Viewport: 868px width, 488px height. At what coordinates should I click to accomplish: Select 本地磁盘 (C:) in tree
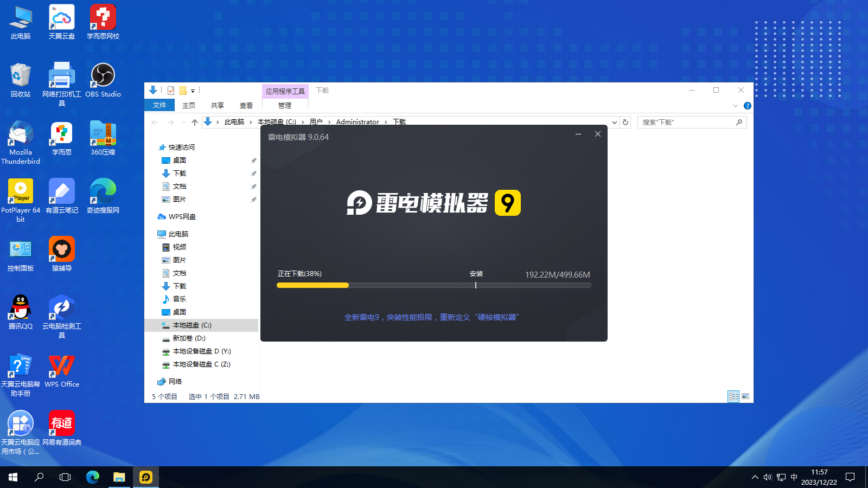(x=201, y=325)
